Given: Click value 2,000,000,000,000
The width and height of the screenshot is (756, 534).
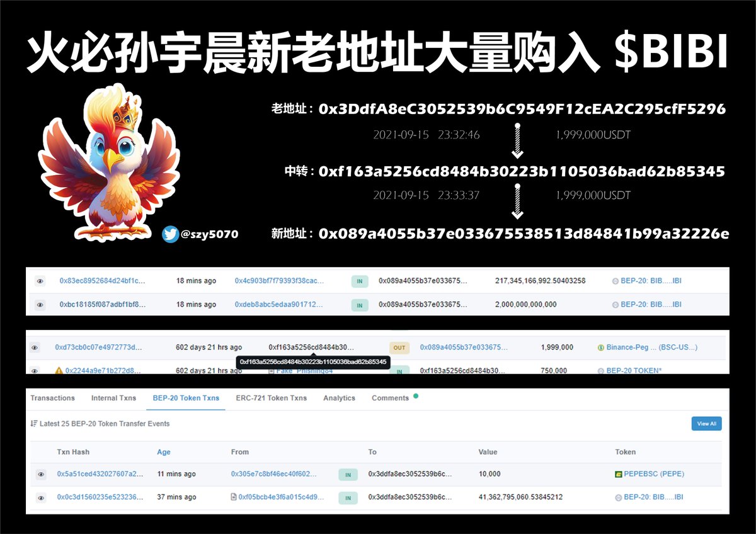Looking at the screenshot, I should click(x=526, y=305).
